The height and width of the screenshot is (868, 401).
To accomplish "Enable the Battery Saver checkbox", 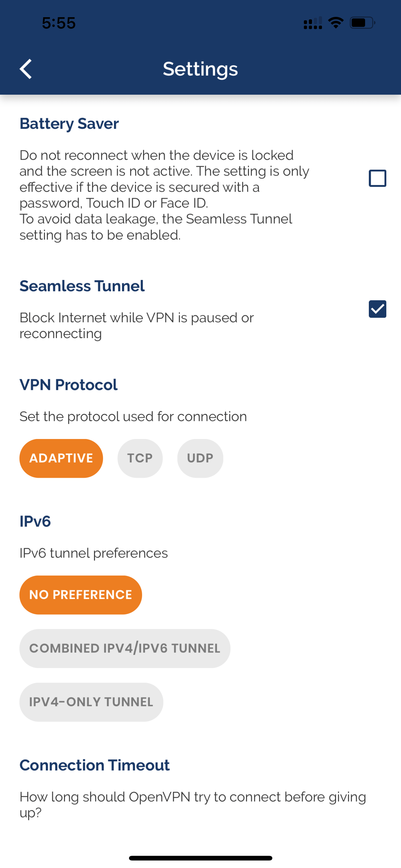I will 377,178.
